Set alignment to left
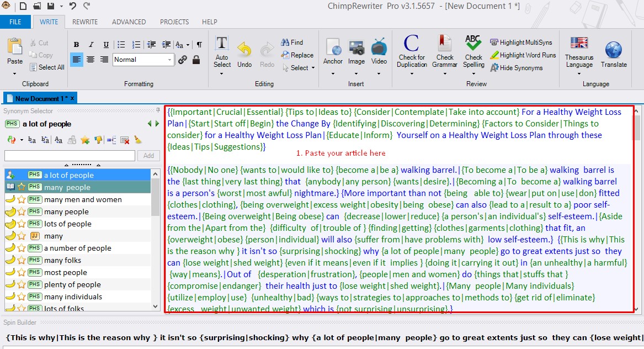Screen dimensions: 644x349 (76, 60)
